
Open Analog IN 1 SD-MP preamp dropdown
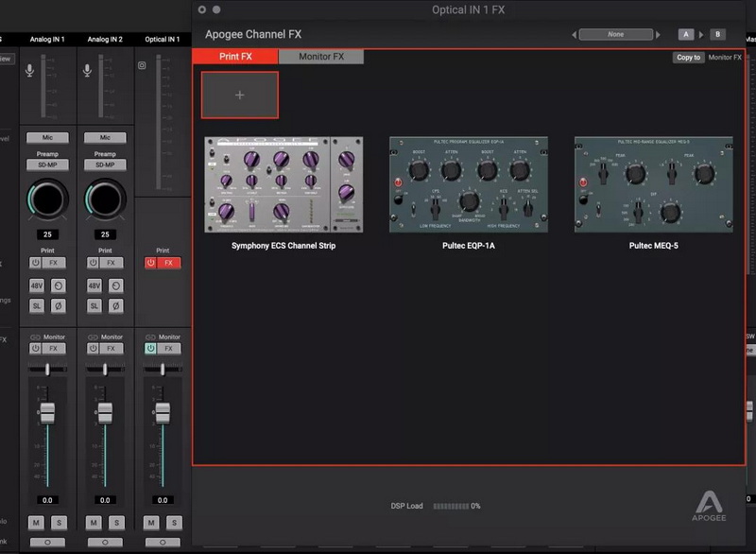[x=47, y=164]
